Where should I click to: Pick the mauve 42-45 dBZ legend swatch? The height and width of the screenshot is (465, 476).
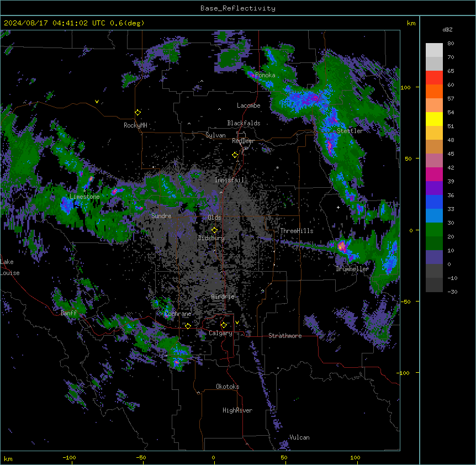(434, 161)
